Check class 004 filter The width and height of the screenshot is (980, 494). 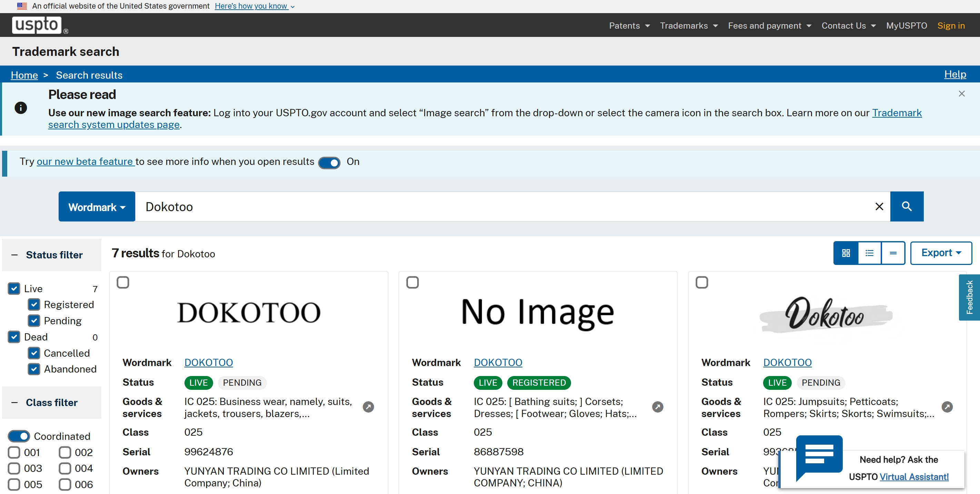pyautogui.click(x=65, y=468)
